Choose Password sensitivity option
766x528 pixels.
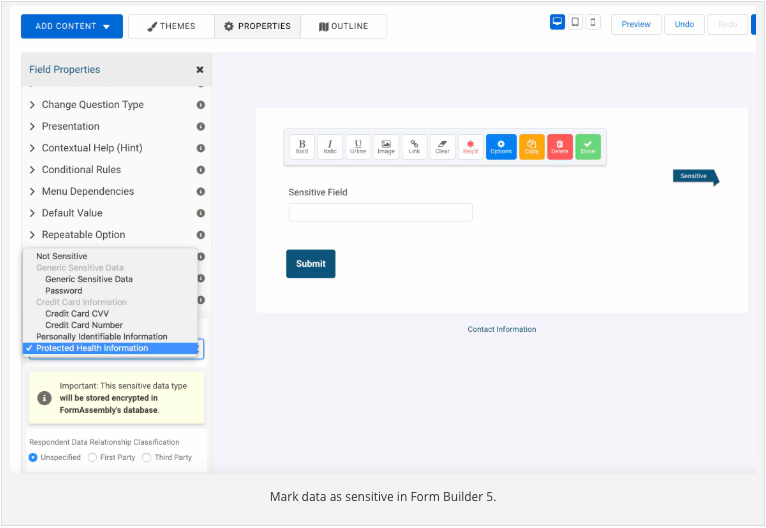(110, 291)
